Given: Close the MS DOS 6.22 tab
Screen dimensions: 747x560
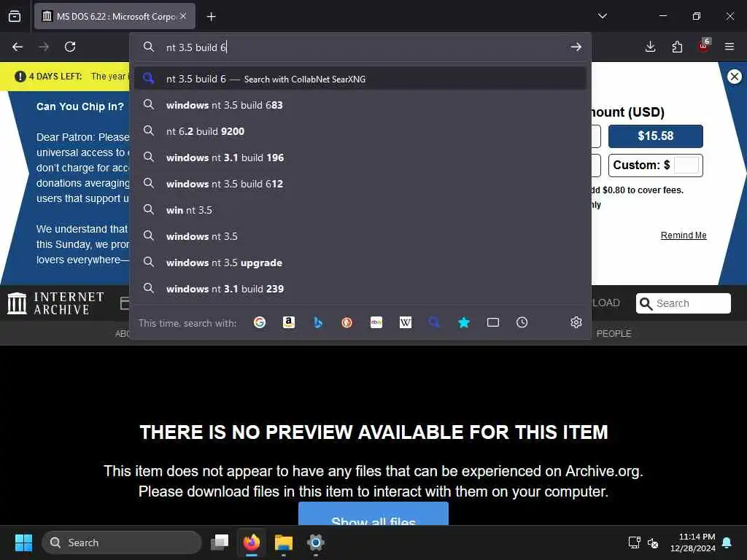Looking at the screenshot, I should [x=183, y=16].
